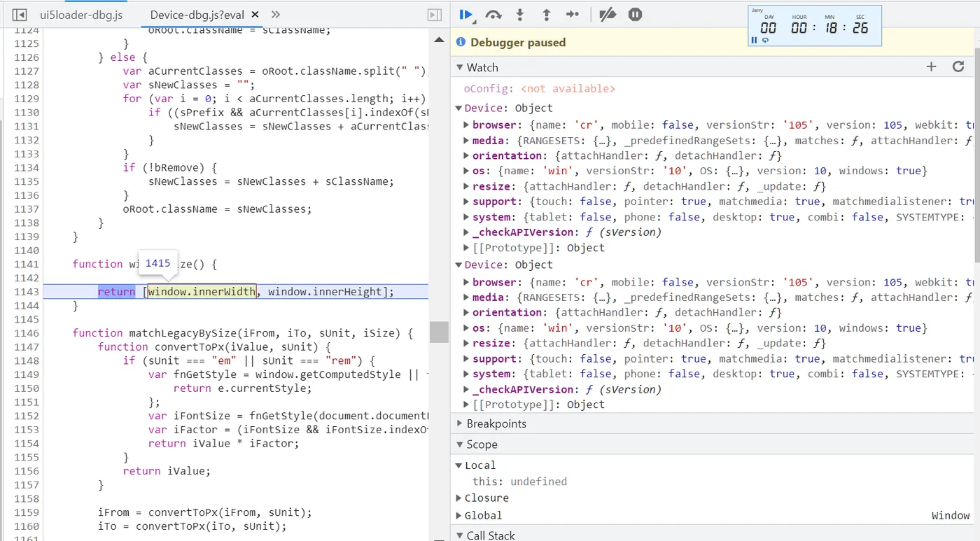Step into next function call
Image resolution: width=980 pixels, height=541 pixels.
(x=520, y=15)
